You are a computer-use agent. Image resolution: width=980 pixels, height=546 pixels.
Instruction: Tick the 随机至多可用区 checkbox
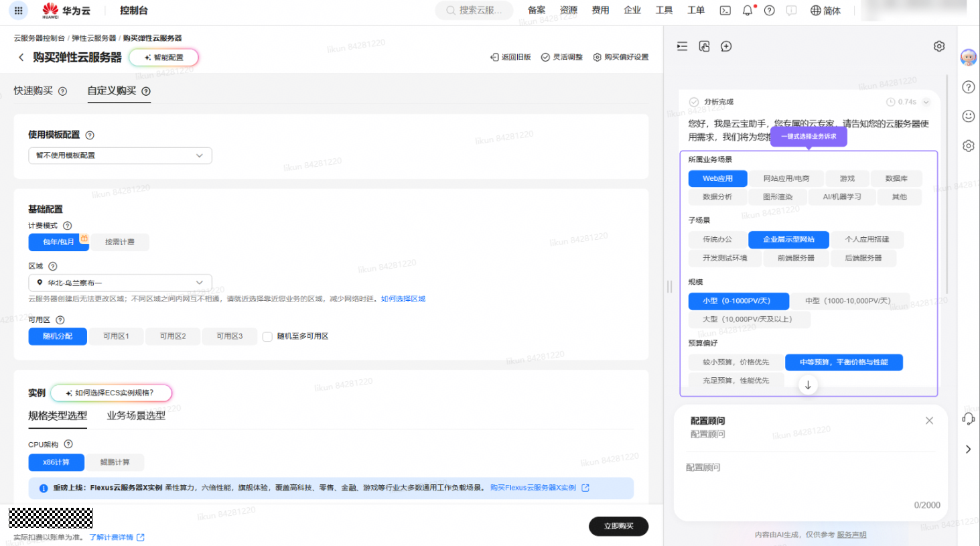point(267,336)
